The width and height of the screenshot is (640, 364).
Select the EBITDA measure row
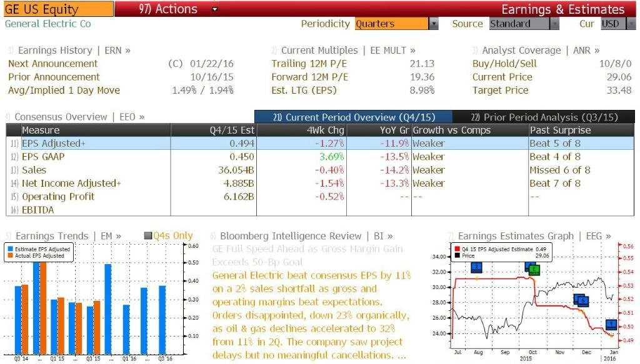pyautogui.click(x=320, y=210)
